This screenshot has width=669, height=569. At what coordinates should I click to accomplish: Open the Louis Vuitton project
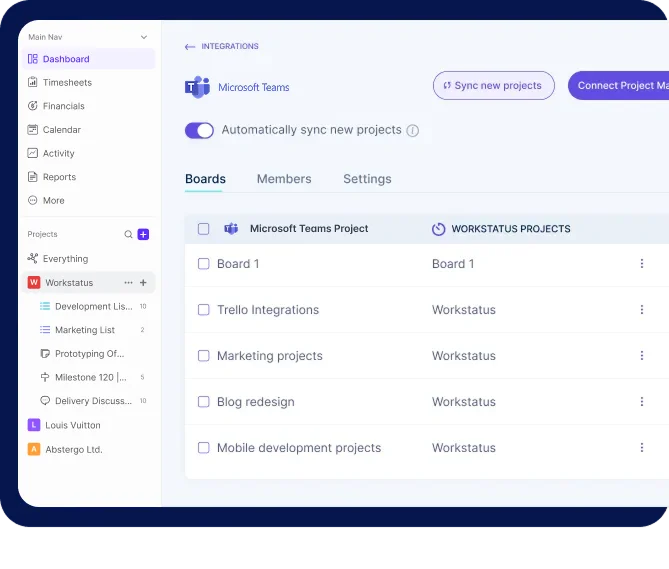click(72, 425)
